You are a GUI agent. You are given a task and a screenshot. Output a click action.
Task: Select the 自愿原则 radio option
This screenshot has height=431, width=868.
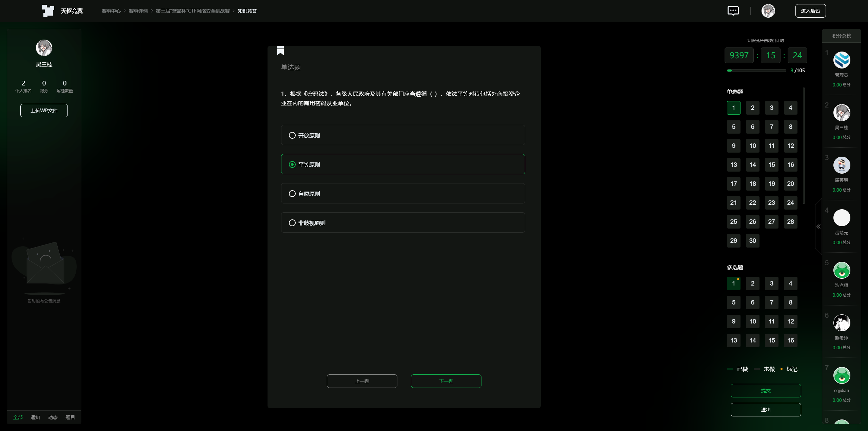[x=292, y=194]
